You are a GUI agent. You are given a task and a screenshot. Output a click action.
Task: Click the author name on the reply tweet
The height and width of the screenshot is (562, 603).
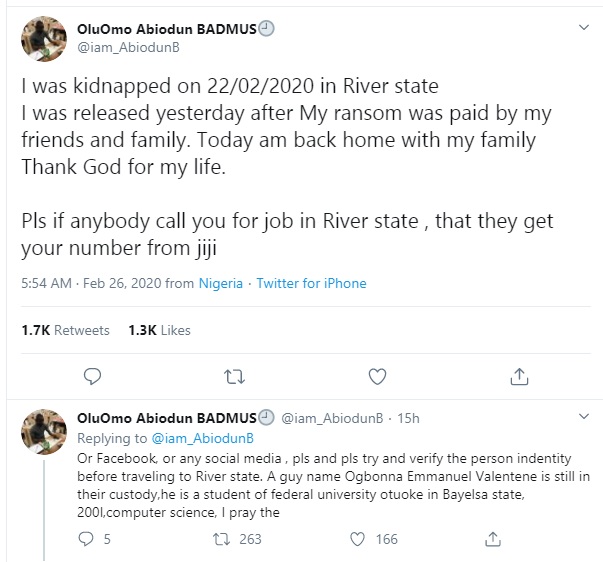[x=166, y=418]
